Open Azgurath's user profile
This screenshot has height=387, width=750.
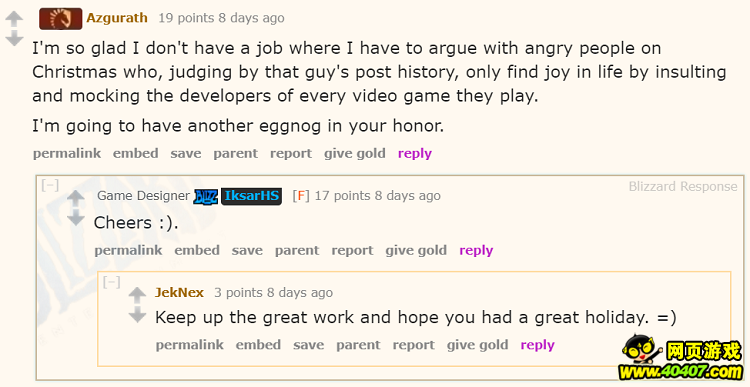coord(117,18)
